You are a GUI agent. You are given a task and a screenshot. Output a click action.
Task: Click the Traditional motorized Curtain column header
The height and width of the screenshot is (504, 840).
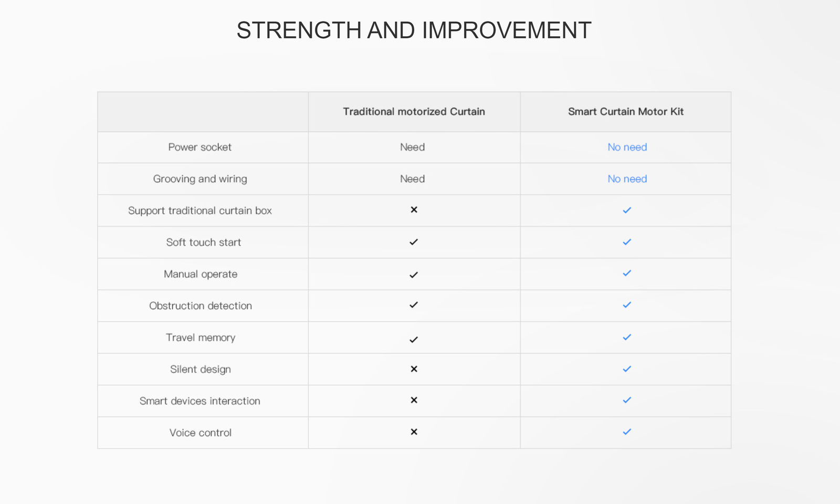point(414,112)
